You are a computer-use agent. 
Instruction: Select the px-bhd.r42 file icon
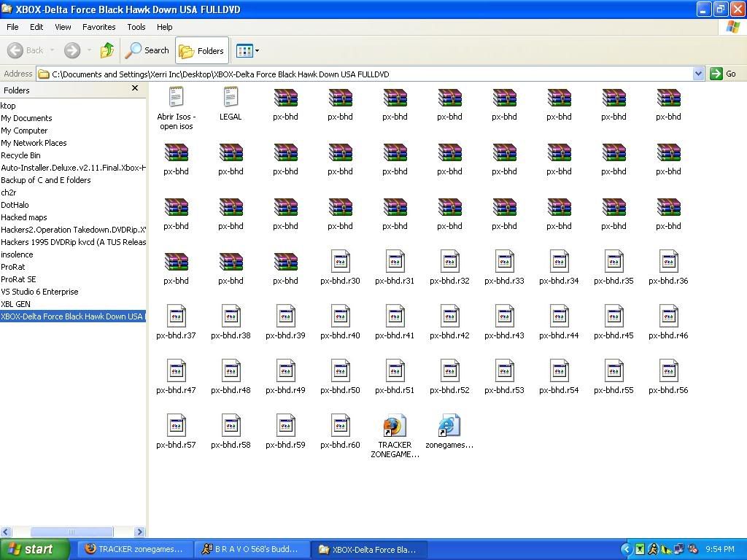pos(449,316)
